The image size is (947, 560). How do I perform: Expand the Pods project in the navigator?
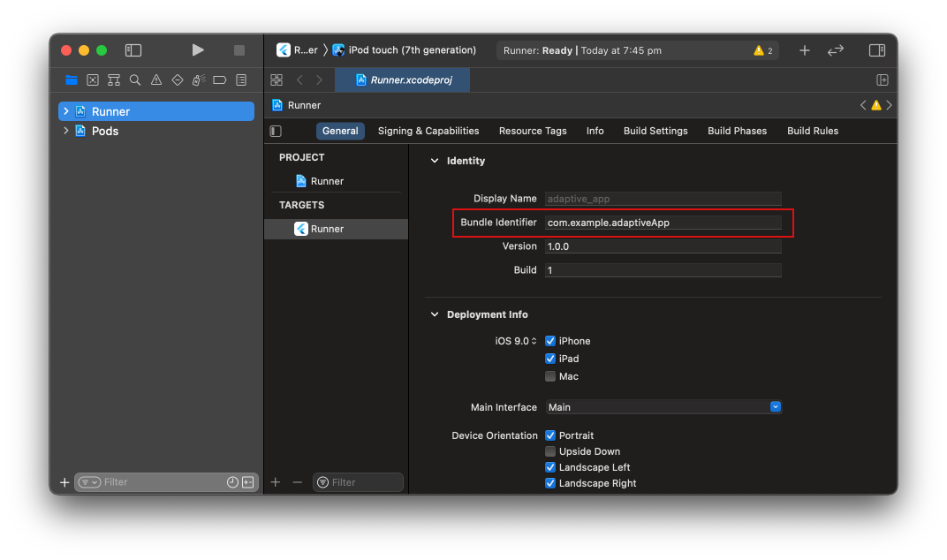[64, 131]
